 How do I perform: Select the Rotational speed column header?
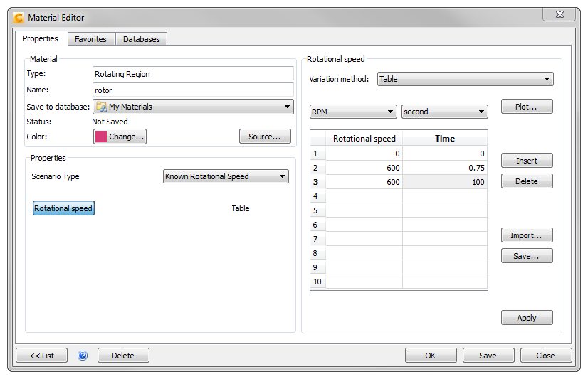[364, 139]
